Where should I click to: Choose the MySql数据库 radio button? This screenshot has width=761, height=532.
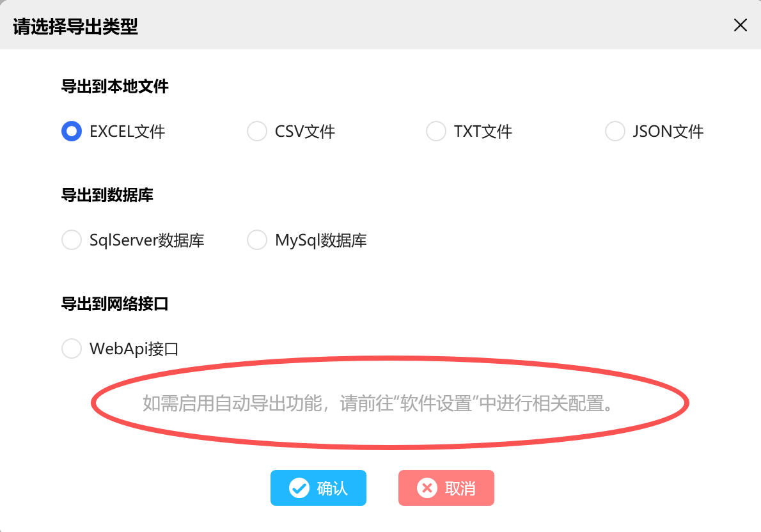(256, 240)
